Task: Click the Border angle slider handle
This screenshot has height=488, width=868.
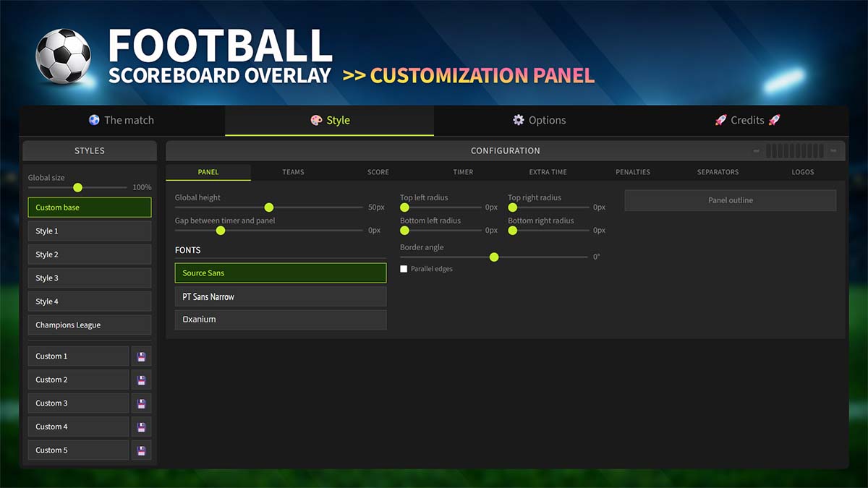Action: pos(494,257)
